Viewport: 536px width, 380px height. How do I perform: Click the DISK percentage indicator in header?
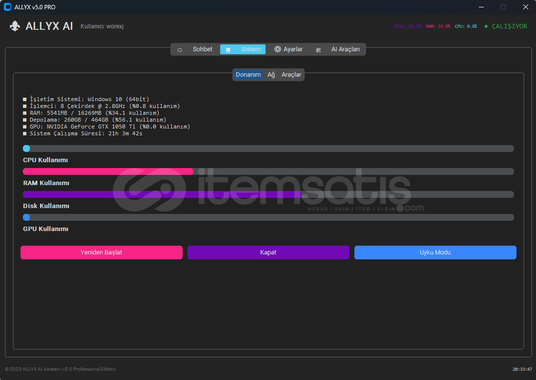pyautogui.click(x=407, y=26)
